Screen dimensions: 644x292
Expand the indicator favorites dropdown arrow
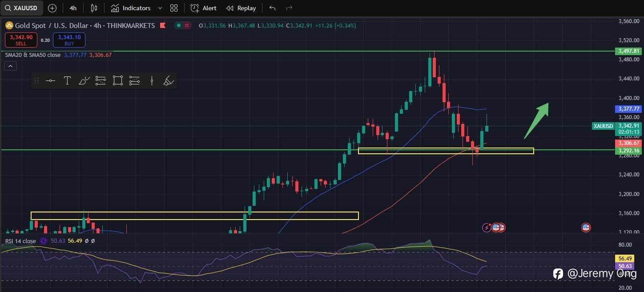160,8
